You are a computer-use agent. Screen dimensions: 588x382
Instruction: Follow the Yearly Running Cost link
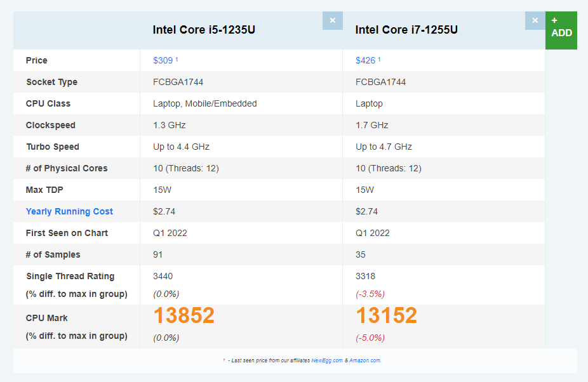pyautogui.click(x=69, y=211)
